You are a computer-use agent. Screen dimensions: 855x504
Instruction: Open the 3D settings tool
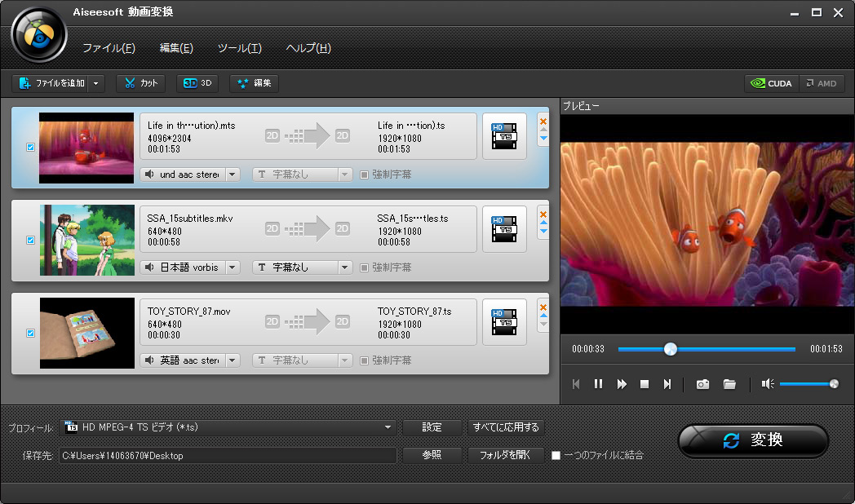(x=197, y=83)
